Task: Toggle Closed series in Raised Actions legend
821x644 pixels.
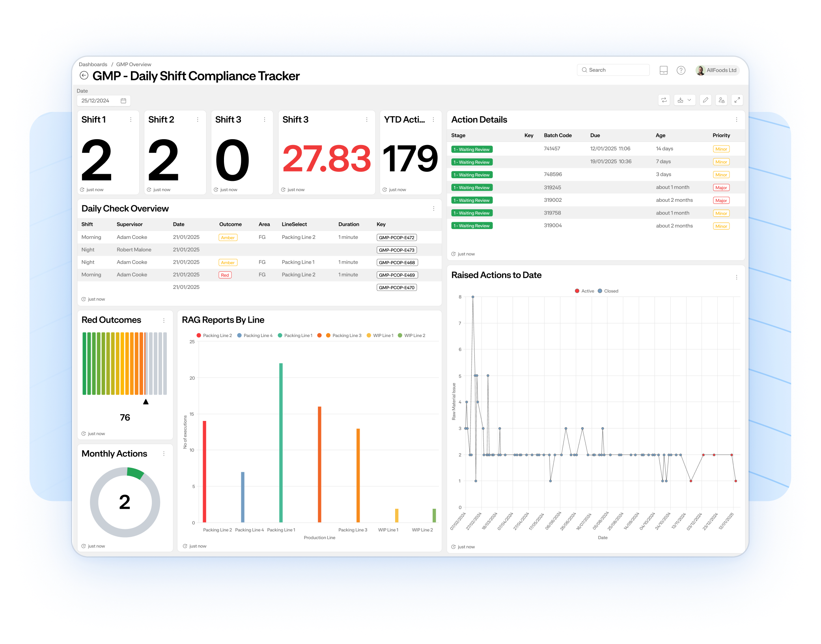Action: pyautogui.click(x=608, y=291)
